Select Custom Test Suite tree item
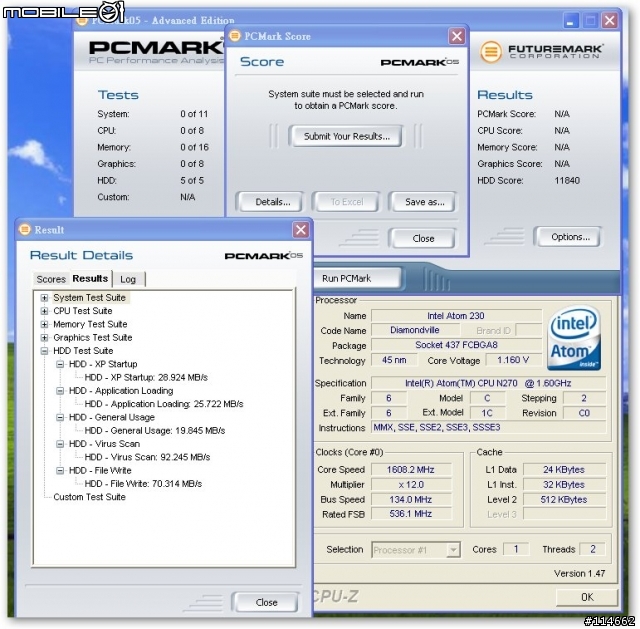The image size is (640, 629). click(89, 497)
